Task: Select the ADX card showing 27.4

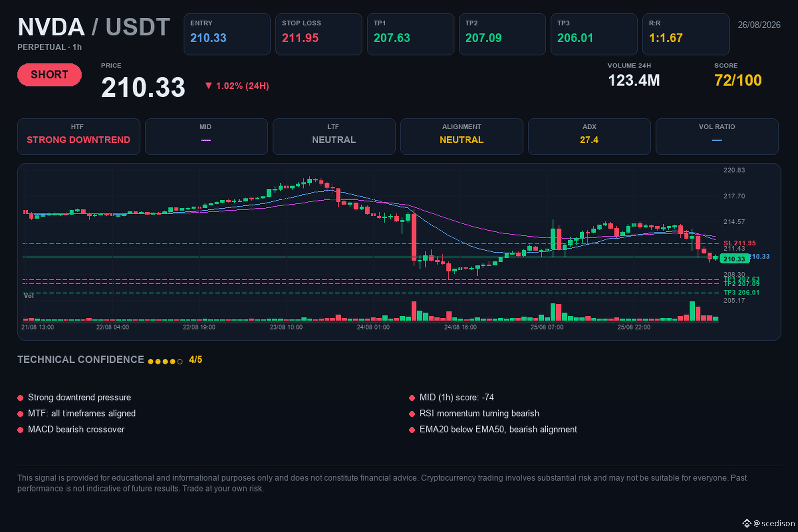Action: coord(589,137)
